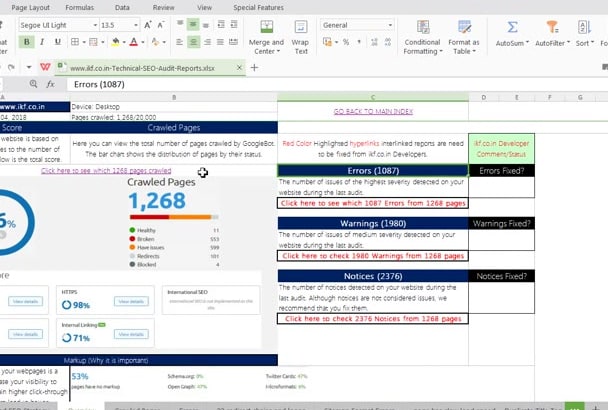Click link to see 1087 Errors pages
The height and width of the screenshot is (410, 608).
(372, 203)
